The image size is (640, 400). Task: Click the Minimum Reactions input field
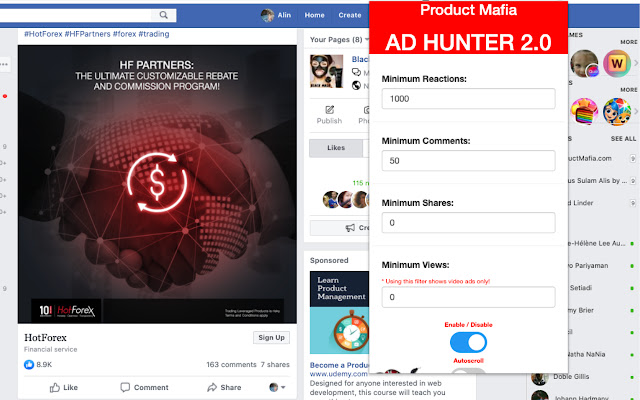(x=468, y=99)
